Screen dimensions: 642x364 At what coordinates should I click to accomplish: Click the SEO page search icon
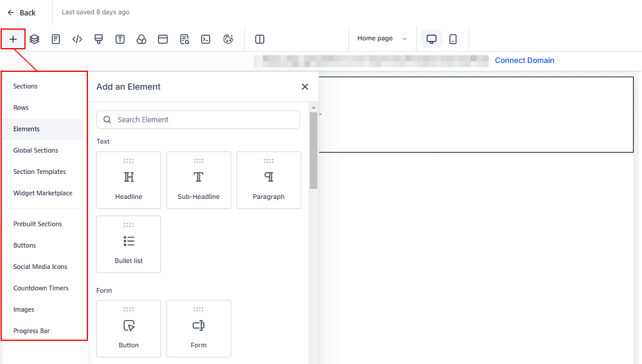point(185,39)
